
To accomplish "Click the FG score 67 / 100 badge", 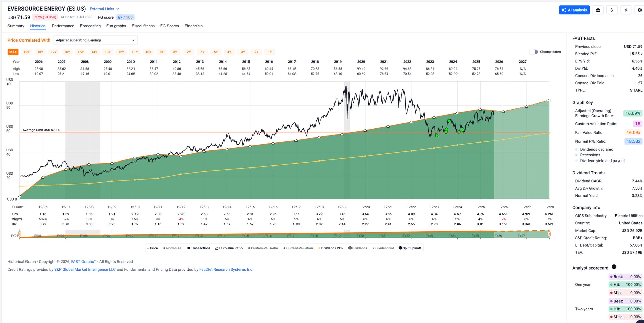I will [125, 17].
